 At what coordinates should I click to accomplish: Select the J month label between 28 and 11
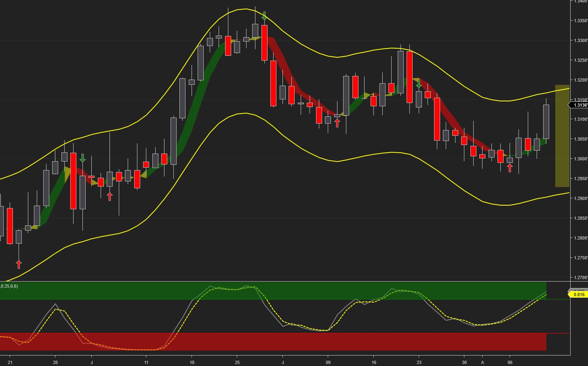coord(92,362)
